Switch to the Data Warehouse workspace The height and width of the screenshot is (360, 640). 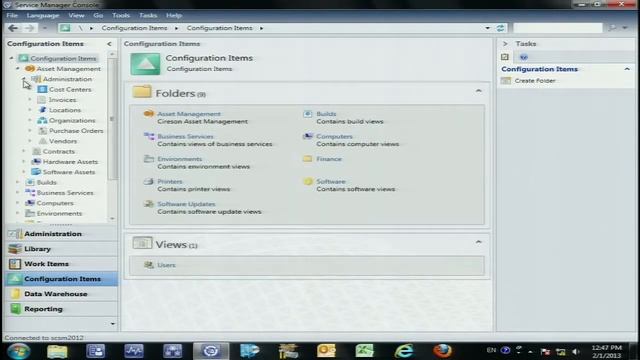point(62,294)
